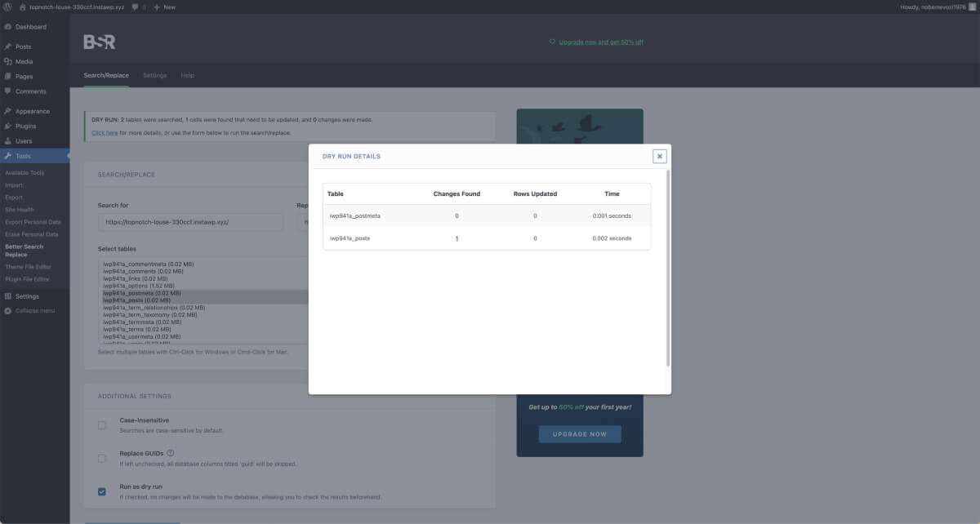Open Better Search Replace submenu item
The height and width of the screenshot is (524, 980).
(24, 251)
